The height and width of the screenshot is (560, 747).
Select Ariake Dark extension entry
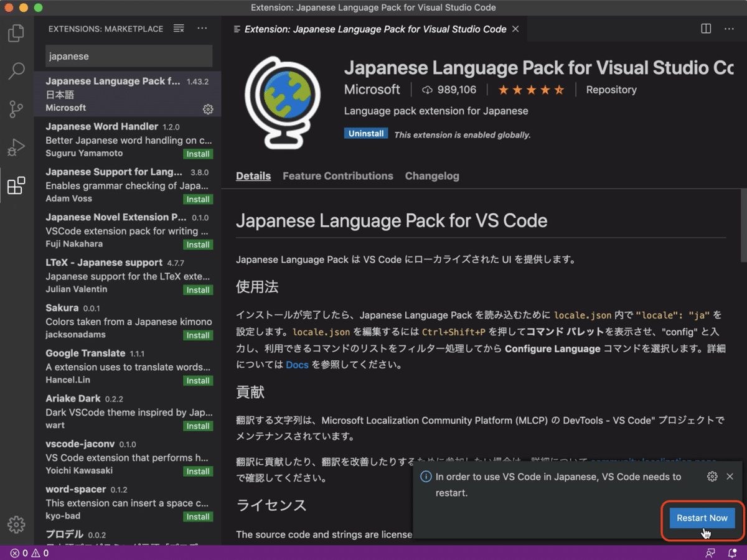128,413
